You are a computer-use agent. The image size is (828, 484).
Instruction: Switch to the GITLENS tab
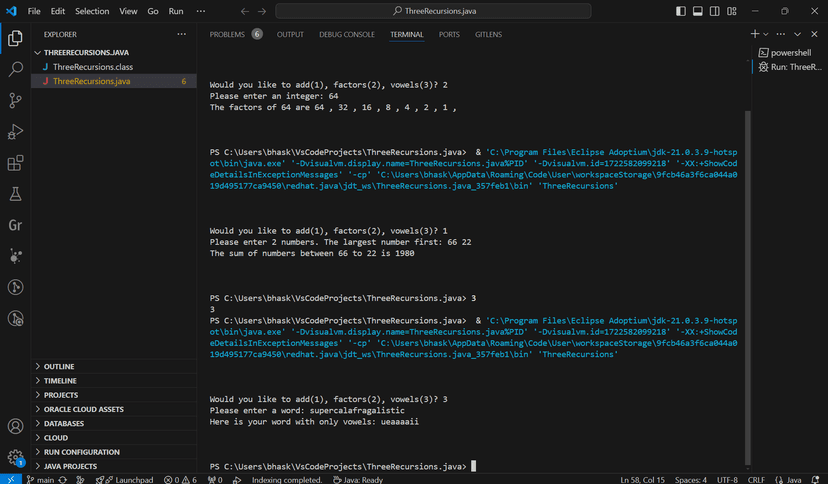488,34
